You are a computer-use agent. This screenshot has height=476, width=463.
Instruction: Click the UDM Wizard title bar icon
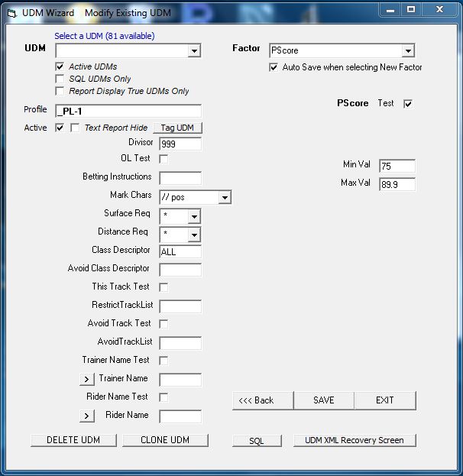[x=12, y=13]
